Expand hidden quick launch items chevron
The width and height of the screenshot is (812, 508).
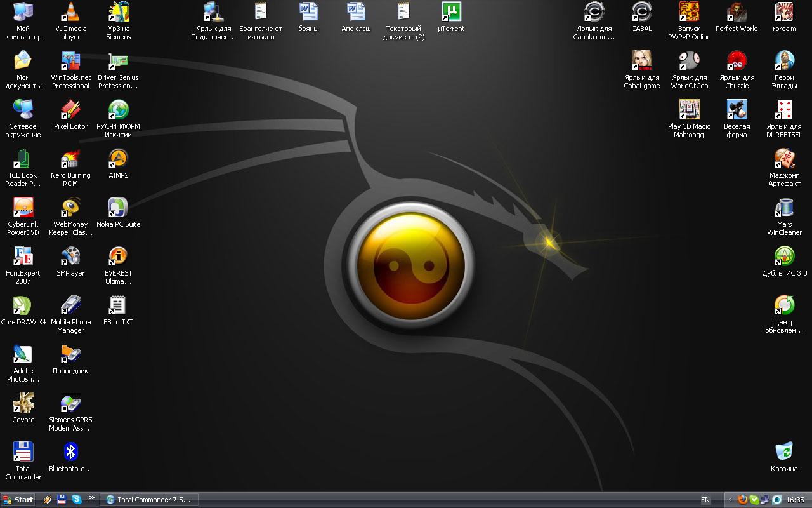[x=92, y=498]
